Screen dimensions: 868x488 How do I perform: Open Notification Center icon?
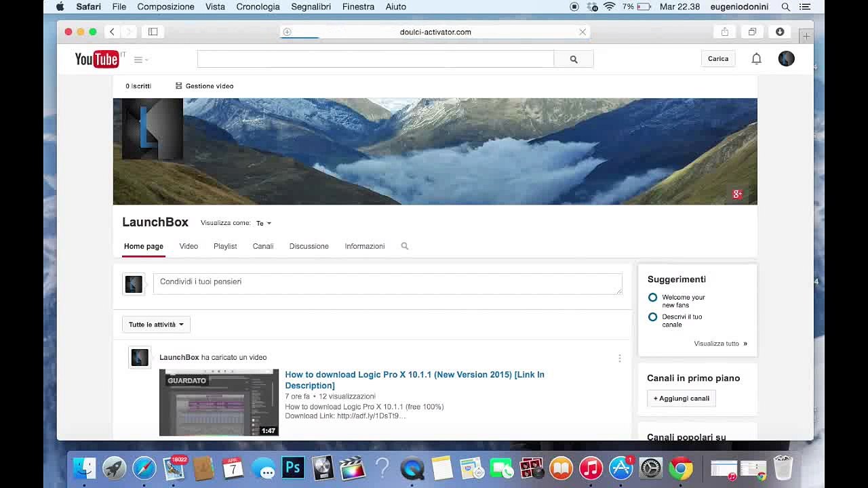click(805, 7)
